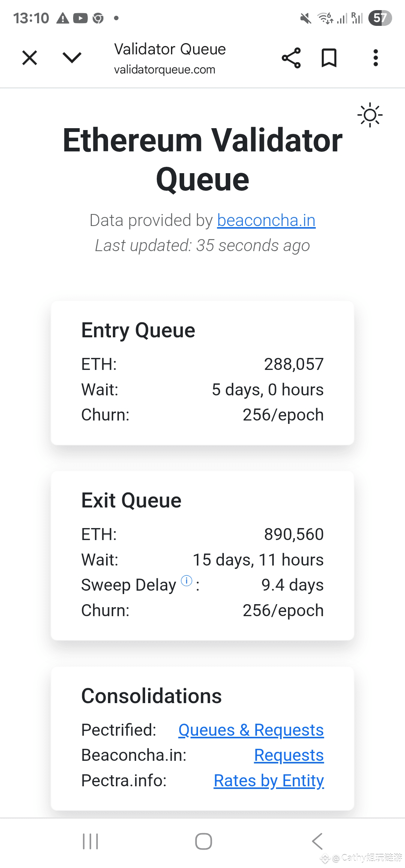Tap the YouTube notification icon
This screenshot has width=405, height=868.
click(80, 18)
